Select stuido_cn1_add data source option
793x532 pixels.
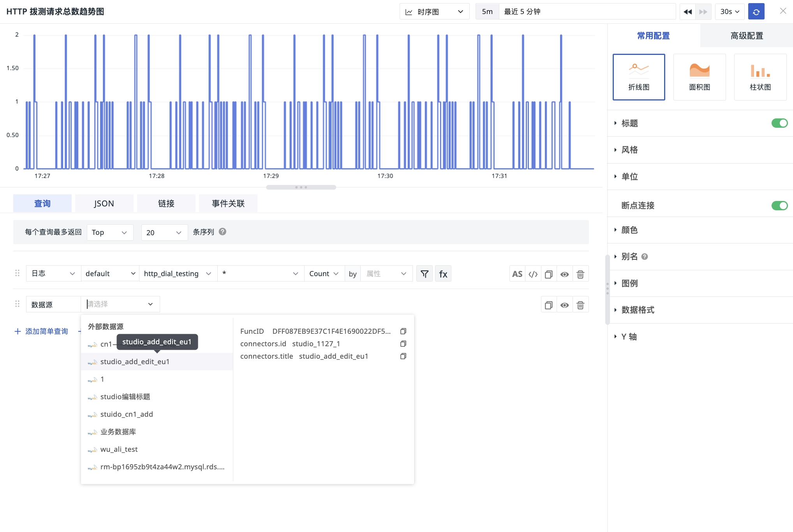157,414
